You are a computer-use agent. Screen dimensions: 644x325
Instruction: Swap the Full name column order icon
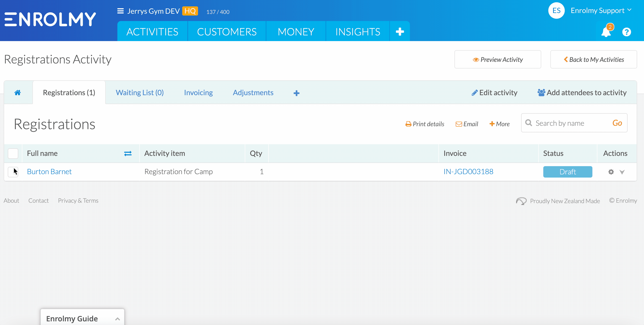[128, 153]
